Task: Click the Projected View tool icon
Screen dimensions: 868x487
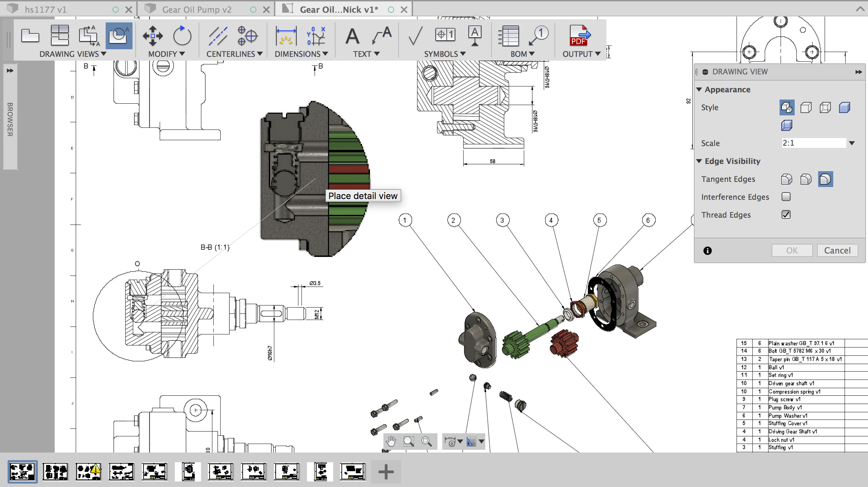Action: click(60, 36)
